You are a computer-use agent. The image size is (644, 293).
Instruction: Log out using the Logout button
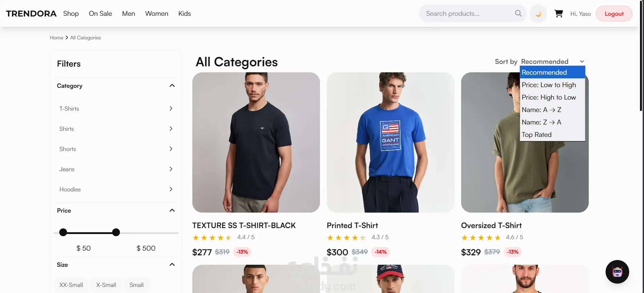pos(614,14)
